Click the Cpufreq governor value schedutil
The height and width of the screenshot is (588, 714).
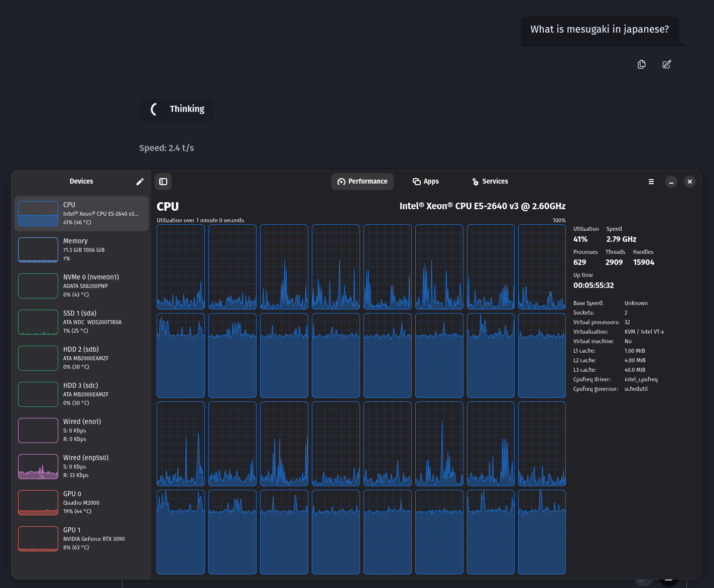coord(636,389)
